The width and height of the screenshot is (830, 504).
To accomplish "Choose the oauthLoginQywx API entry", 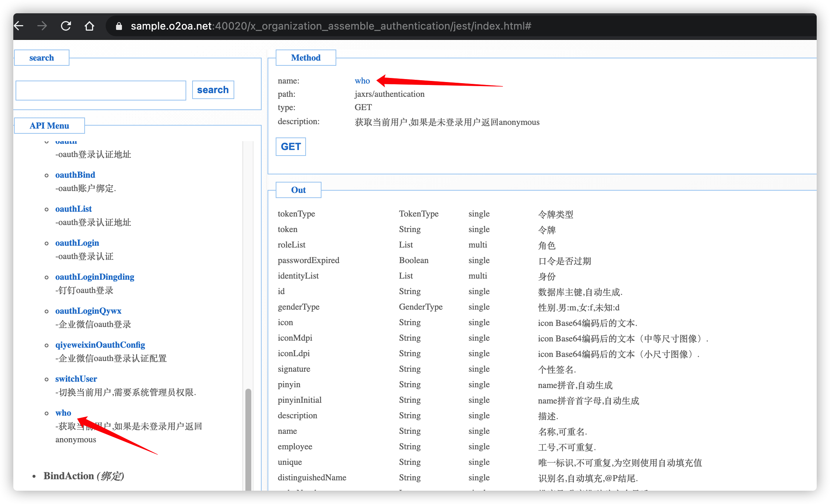I will 88,311.
